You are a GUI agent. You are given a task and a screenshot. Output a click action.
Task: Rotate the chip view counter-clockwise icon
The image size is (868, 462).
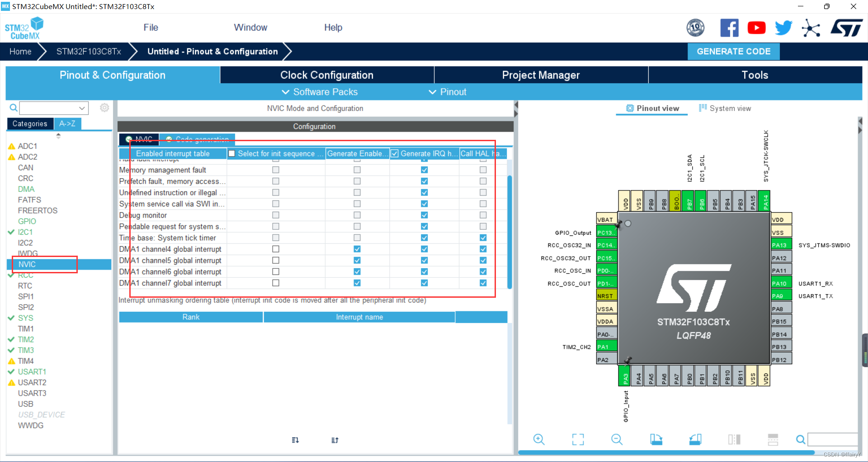tap(695, 439)
